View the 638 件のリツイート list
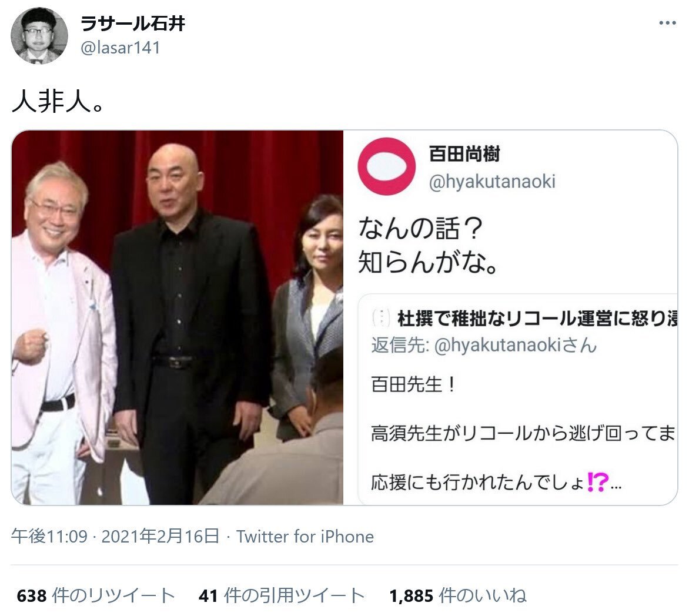This screenshot has width=689, height=616. coord(96,596)
